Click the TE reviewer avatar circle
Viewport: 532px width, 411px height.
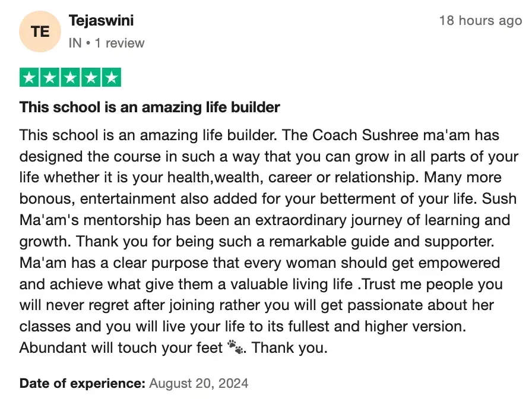(x=40, y=31)
